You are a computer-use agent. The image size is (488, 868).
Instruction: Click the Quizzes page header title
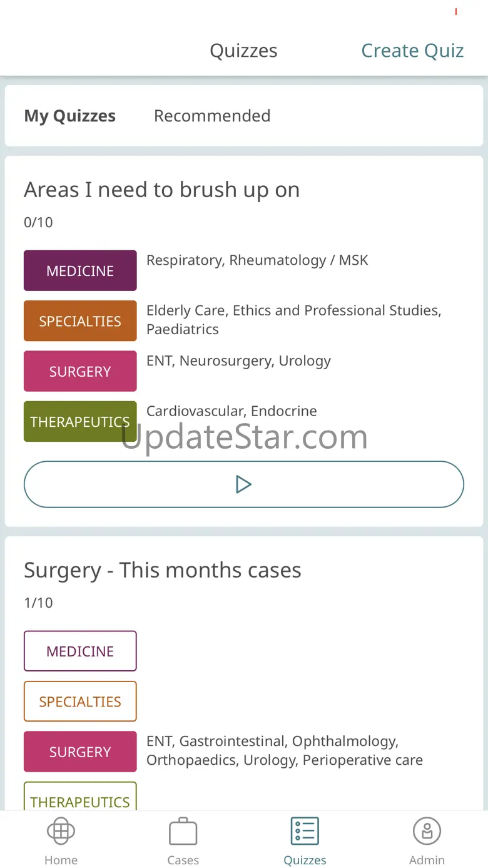tap(243, 51)
